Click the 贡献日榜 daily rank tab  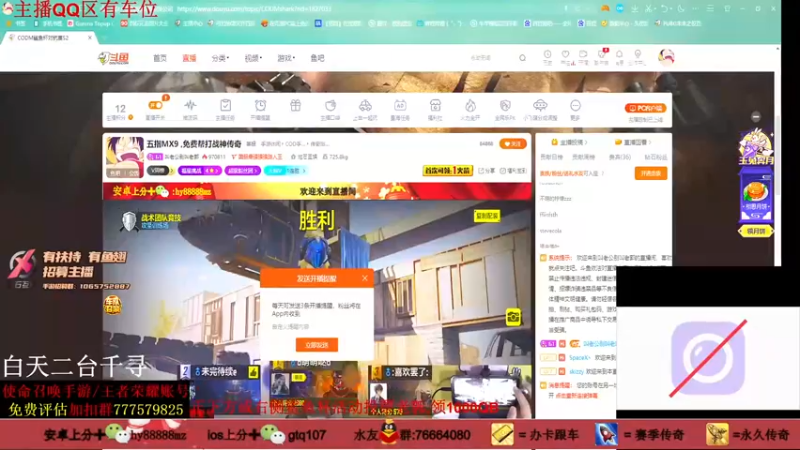pos(551,157)
